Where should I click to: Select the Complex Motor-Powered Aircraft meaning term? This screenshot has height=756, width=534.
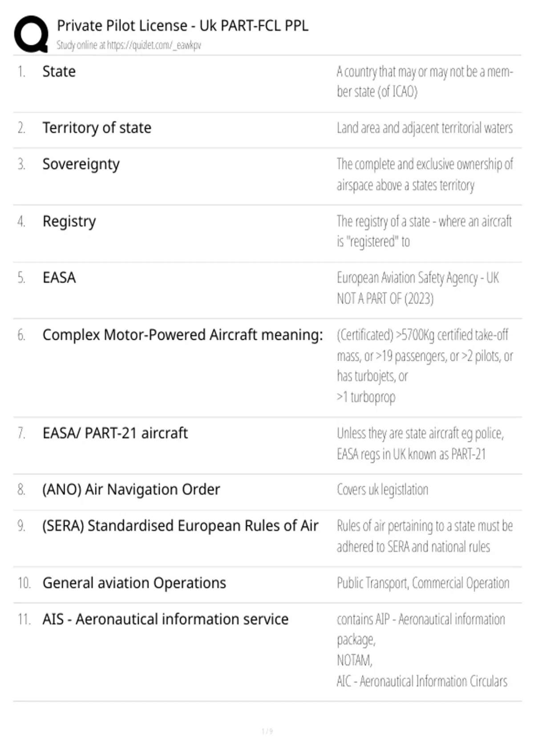(x=183, y=335)
